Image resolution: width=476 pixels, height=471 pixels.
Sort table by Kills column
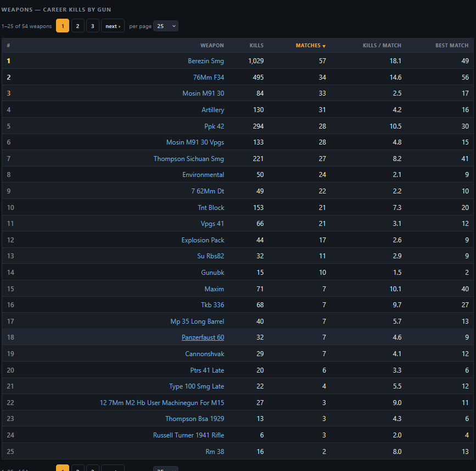click(x=256, y=45)
